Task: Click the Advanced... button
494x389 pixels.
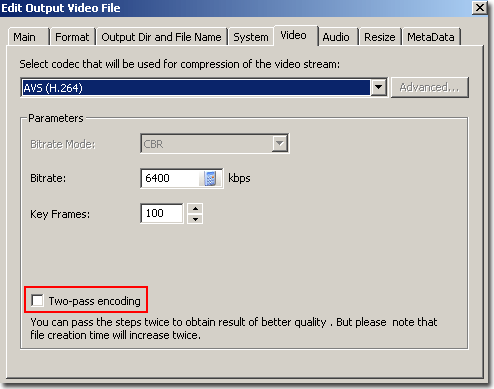Action: (430, 87)
